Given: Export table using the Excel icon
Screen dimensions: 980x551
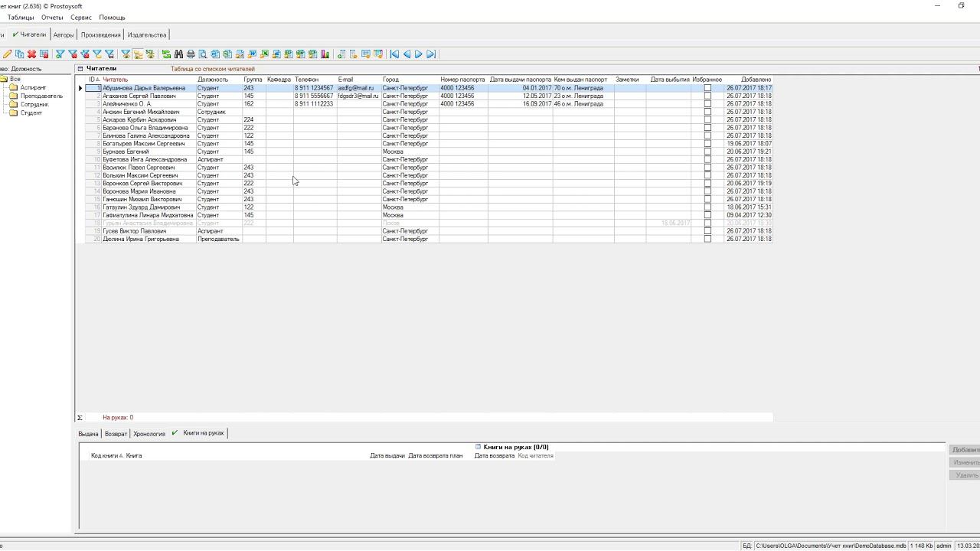Looking at the screenshot, I should coord(264,54).
